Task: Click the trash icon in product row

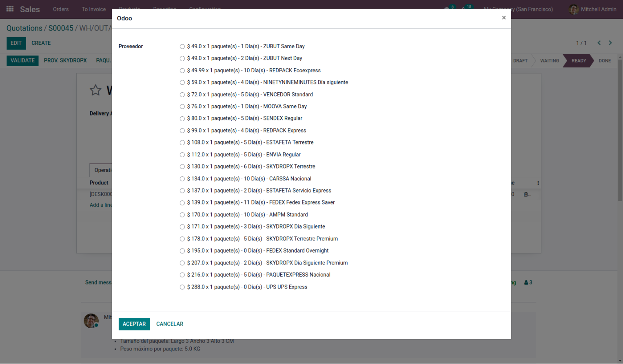Action: tap(526, 194)
